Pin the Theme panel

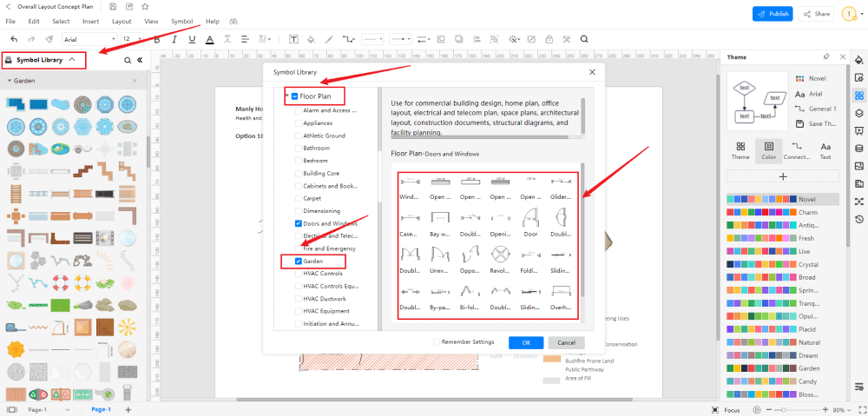(x=826, y=56)
